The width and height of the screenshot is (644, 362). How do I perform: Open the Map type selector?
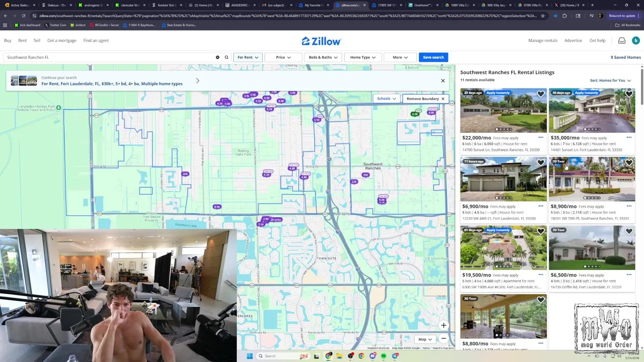425,339
